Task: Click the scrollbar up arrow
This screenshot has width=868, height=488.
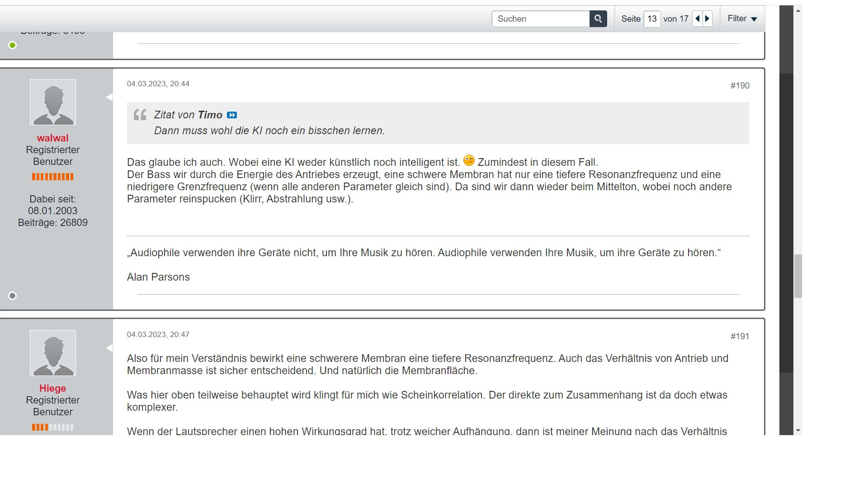Action: 798,10
